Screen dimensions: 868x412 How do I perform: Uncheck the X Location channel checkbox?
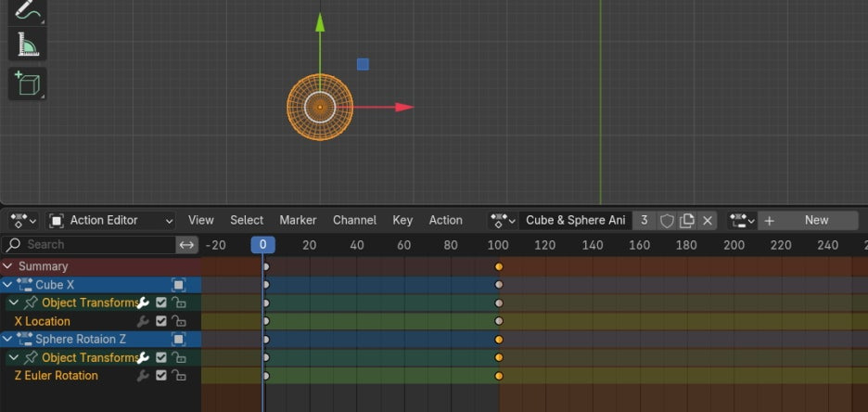[161, 321]
